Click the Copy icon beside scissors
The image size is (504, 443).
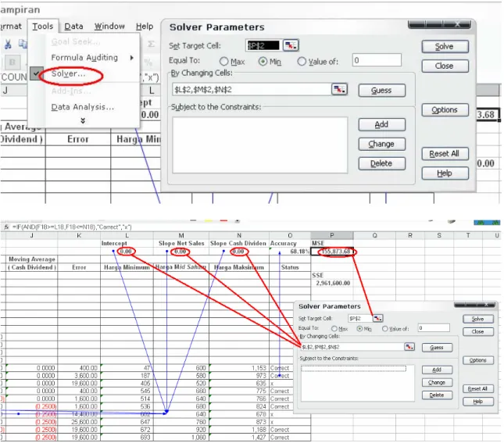(22, 44)
